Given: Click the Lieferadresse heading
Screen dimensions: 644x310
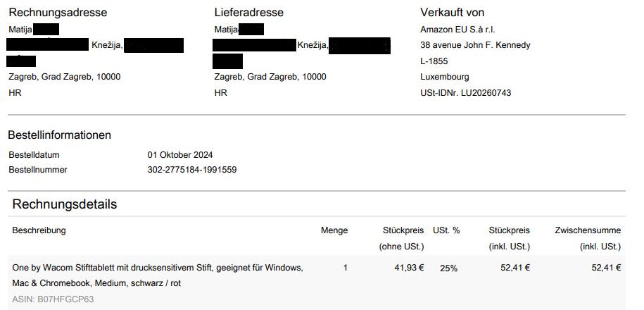Looking at the screenshot, I should [249, 13].
